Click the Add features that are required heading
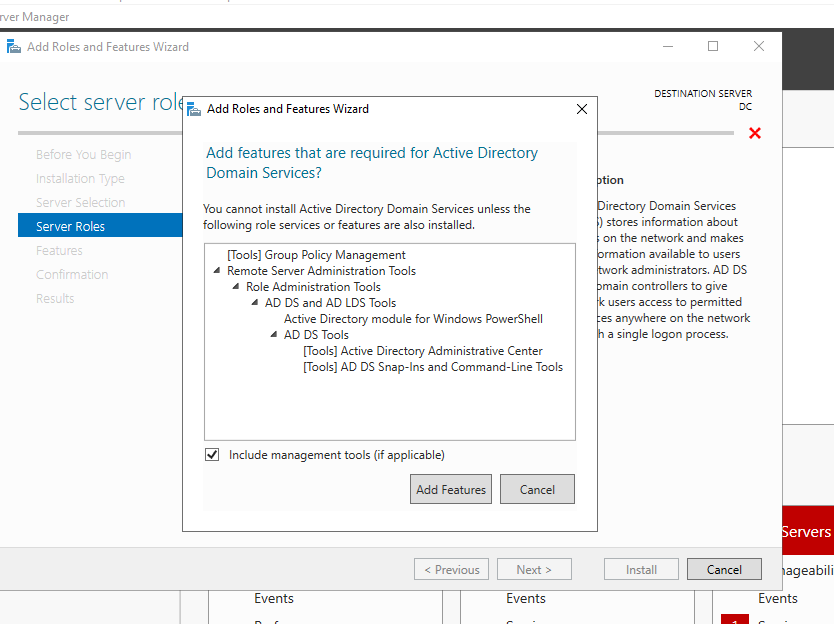 [x=372, y=162]
